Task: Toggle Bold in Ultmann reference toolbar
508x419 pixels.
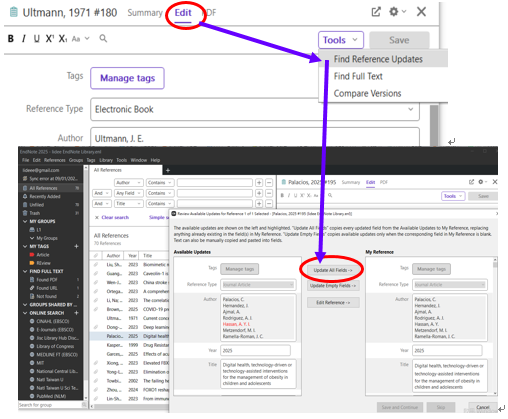Action: [11, 39]
